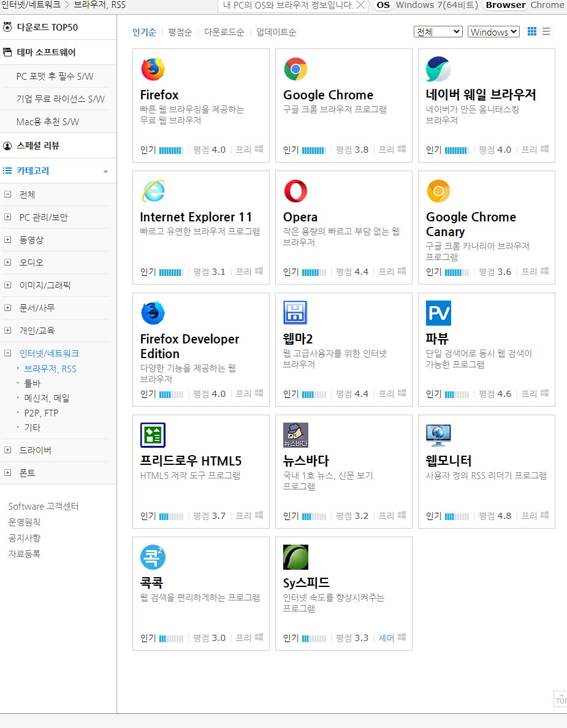Open 기업 무료 라이선스 S/W

coord(60,99)
